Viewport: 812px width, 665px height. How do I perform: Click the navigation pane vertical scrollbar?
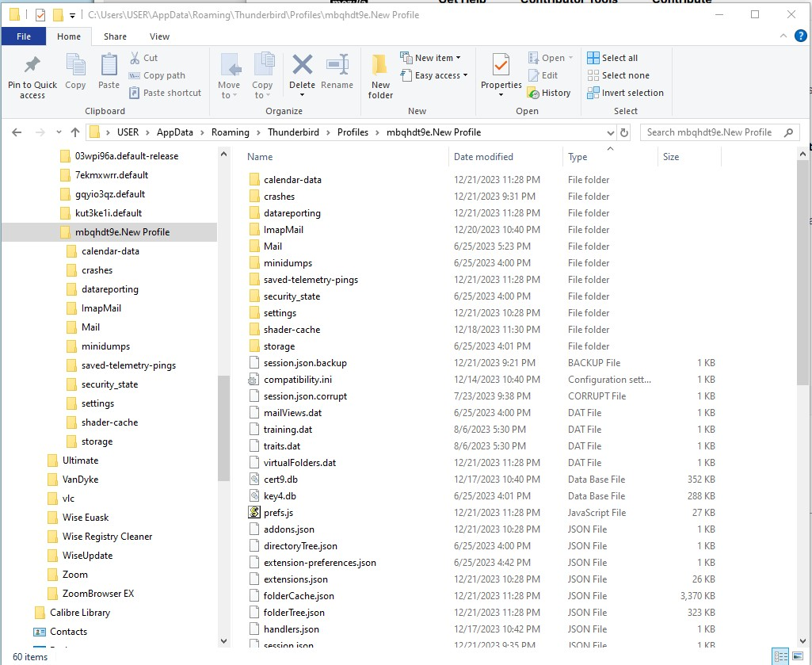[223, 428]
